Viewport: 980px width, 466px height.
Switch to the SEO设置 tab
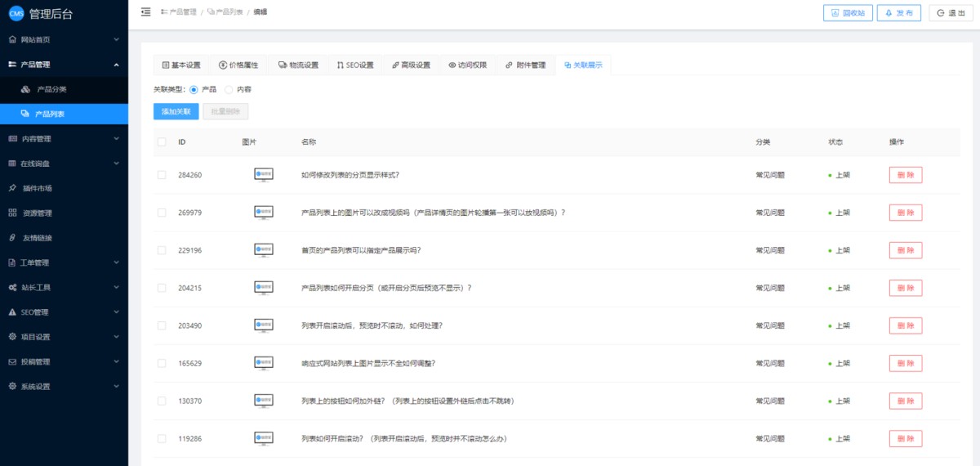pos(354,65)
